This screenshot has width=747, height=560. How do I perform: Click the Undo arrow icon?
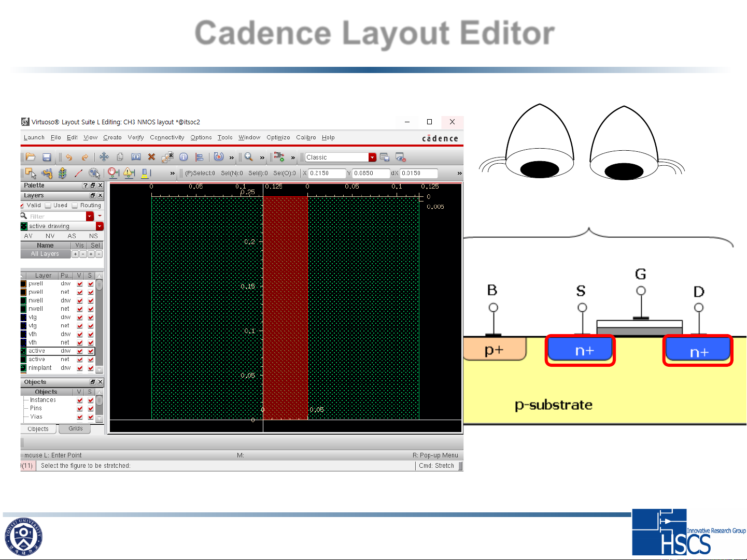pos(69,157)
